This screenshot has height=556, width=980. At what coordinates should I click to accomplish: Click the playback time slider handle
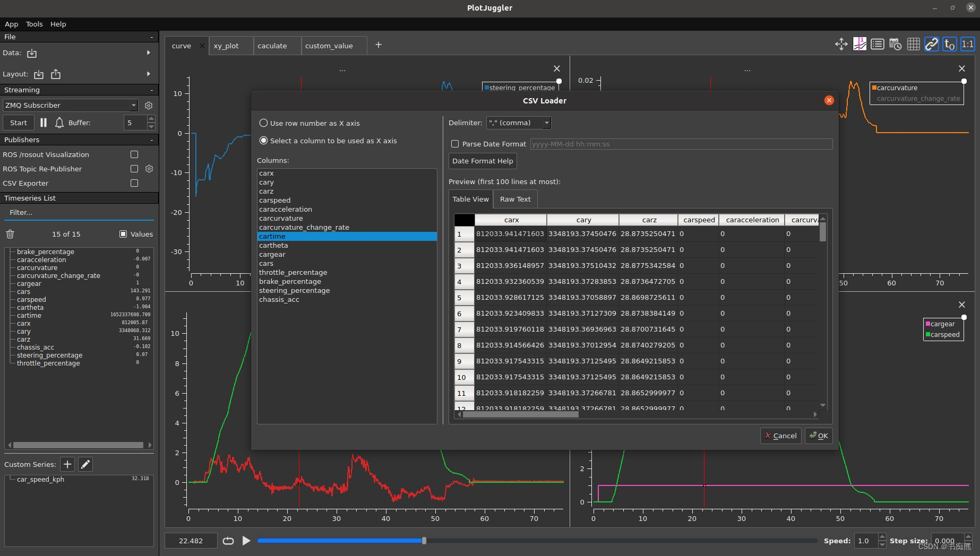(x=424, y=541)
